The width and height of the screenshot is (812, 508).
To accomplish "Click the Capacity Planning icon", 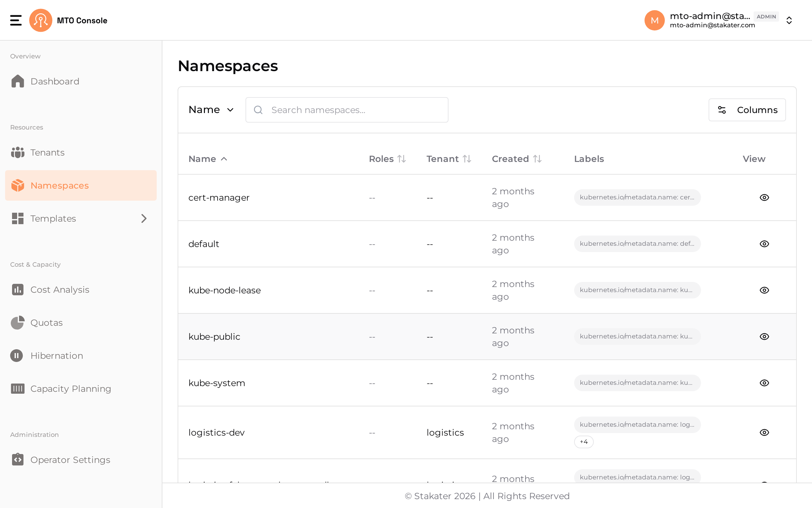I will click(17, 388).
